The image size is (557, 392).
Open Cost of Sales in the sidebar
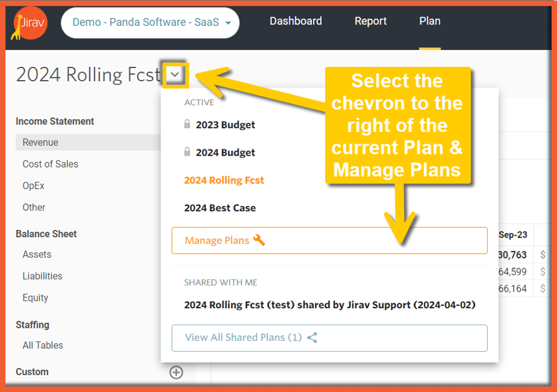[50, 164]
